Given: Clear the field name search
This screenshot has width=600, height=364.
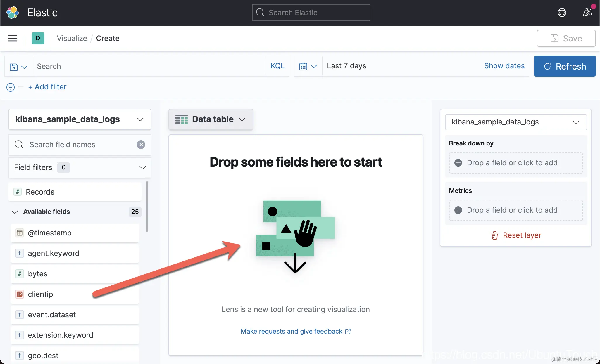Looking at the screenshot, I should (141, 145).
